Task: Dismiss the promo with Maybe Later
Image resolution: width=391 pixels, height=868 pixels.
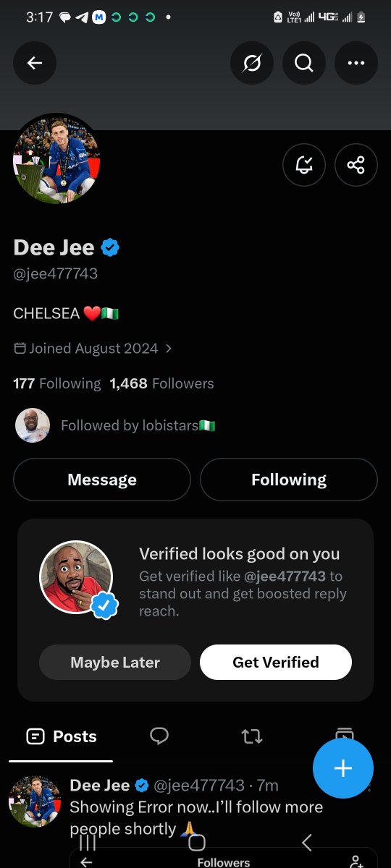Action: click(115, 662)
